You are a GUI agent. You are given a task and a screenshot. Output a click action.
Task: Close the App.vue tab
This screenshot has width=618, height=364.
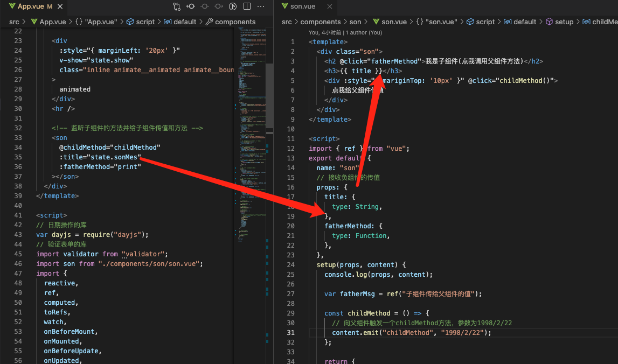(60, 6)
